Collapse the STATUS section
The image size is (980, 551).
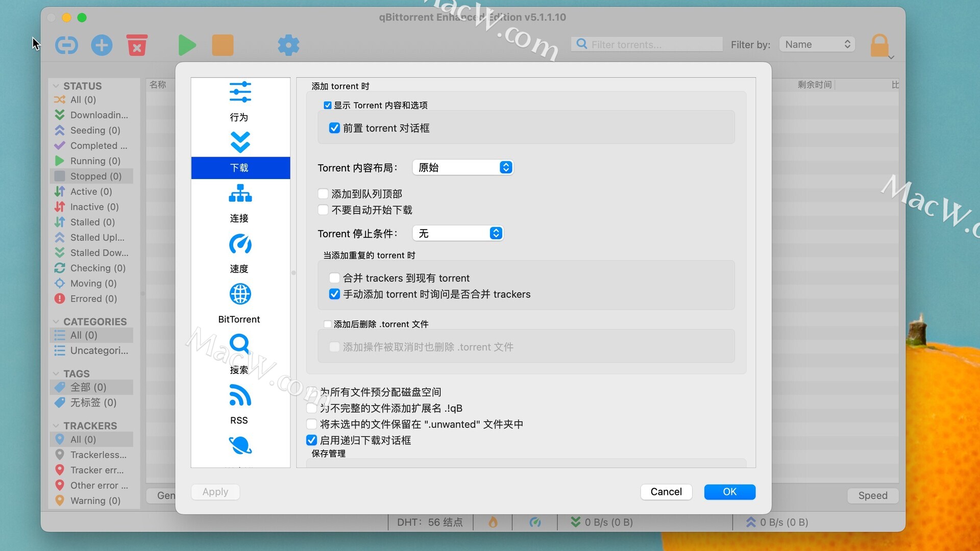point(56,86)
